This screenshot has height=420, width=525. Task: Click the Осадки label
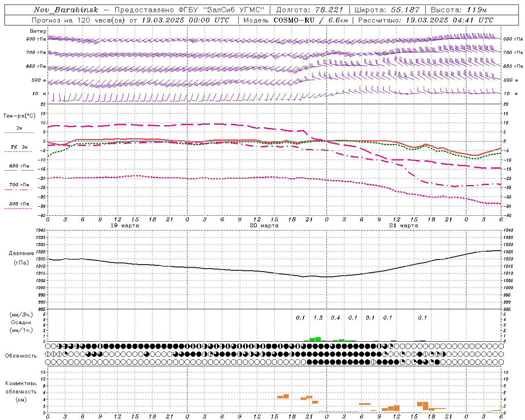pos(21,322)
